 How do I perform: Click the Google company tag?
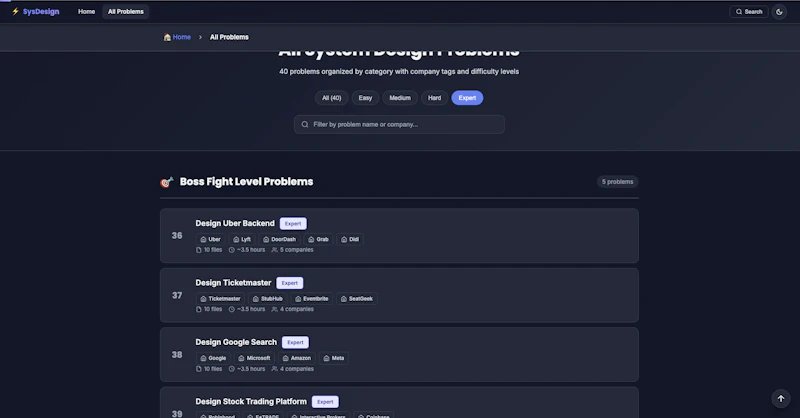coord(213,358)
